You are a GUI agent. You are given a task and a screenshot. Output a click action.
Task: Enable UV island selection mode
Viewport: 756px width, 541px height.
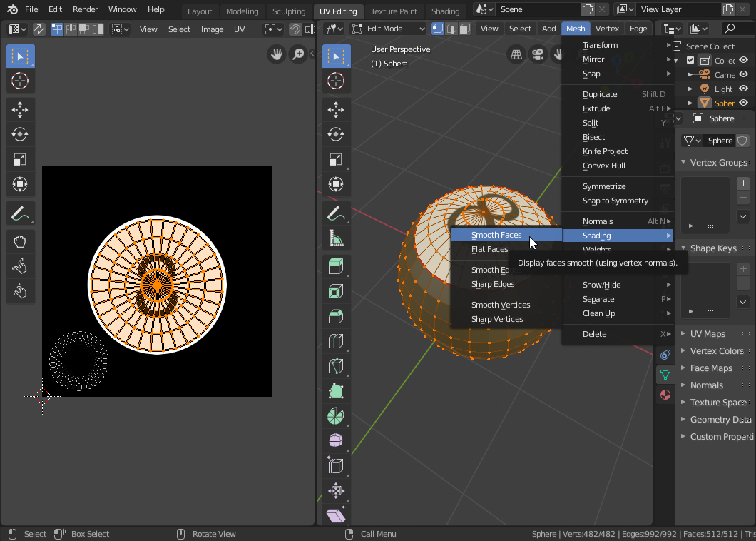tap(98, 29)
